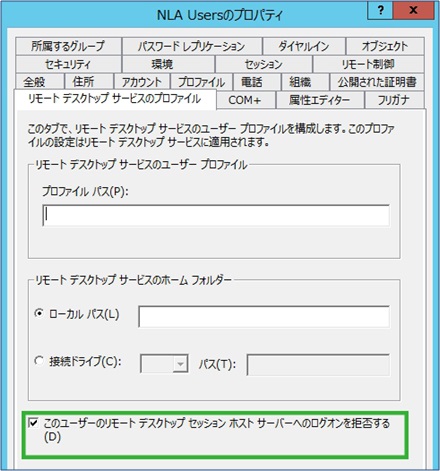
Task: Open the パスワード レプリケーション tab
Action: tap(192, 46)
